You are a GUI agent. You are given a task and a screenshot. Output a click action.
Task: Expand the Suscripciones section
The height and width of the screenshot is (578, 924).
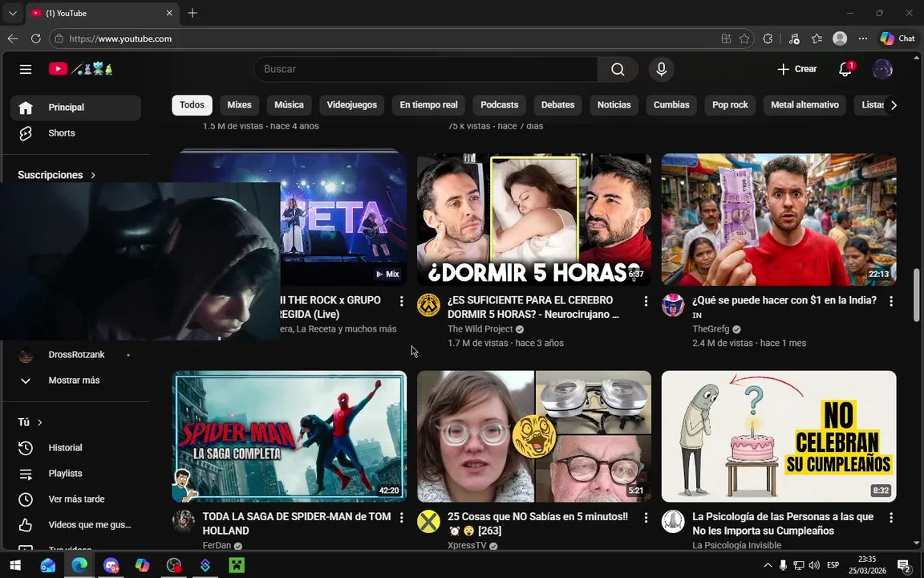coord(57,175)
